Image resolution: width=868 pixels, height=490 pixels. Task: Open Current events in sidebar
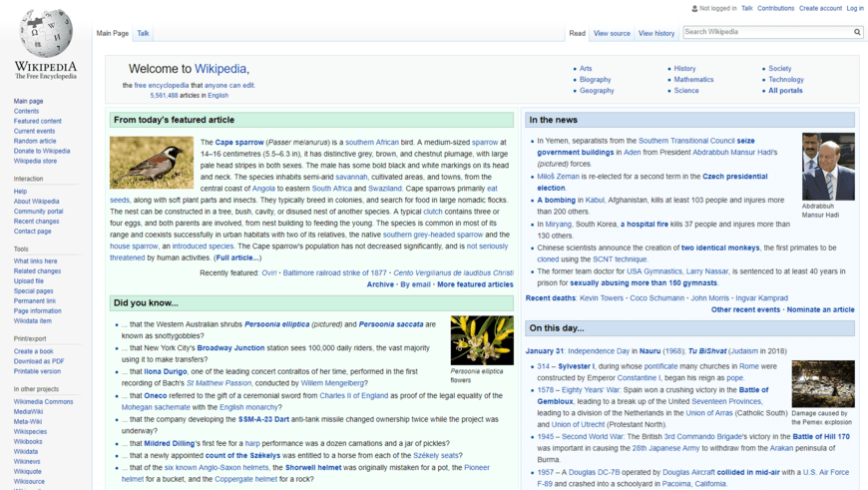[34, 131]
